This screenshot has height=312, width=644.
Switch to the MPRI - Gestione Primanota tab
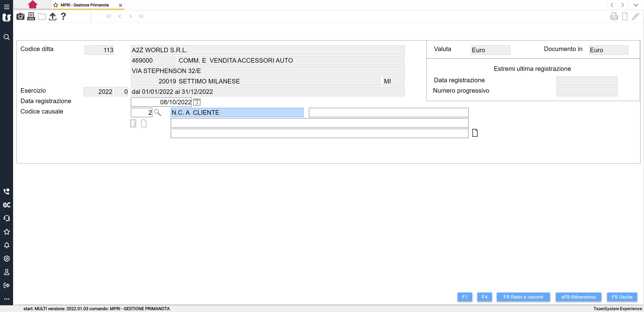pos(85,5)
